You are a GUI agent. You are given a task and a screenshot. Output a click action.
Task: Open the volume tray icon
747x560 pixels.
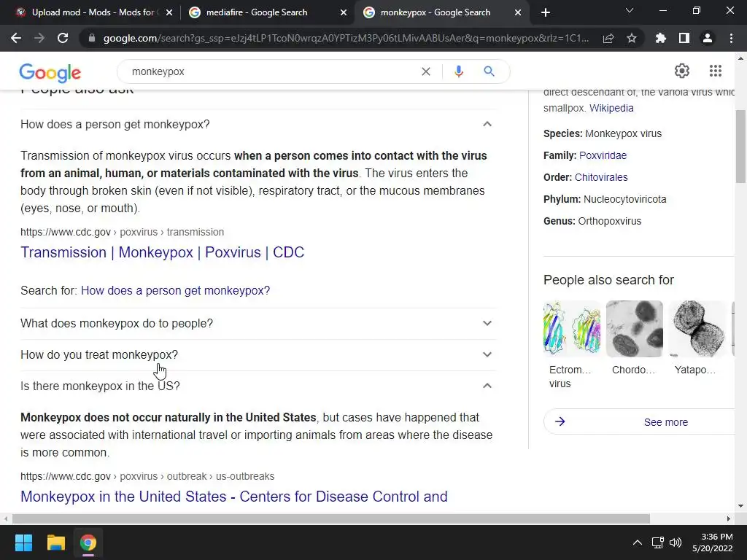click(676, 542)
